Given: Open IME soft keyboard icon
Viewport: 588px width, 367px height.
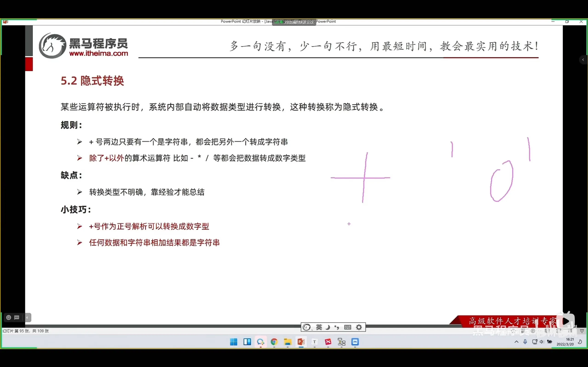Looking at the screenshot, I should tap(348, 327).
